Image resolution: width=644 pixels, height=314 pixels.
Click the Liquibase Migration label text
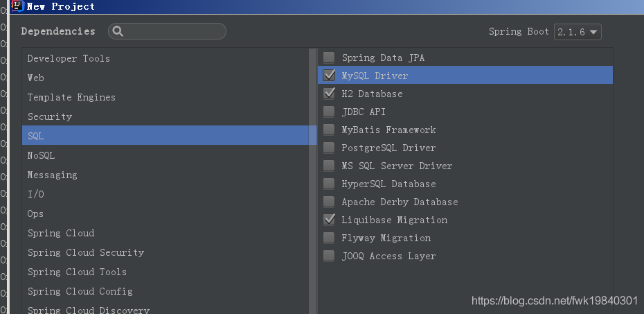coord(394,220)
